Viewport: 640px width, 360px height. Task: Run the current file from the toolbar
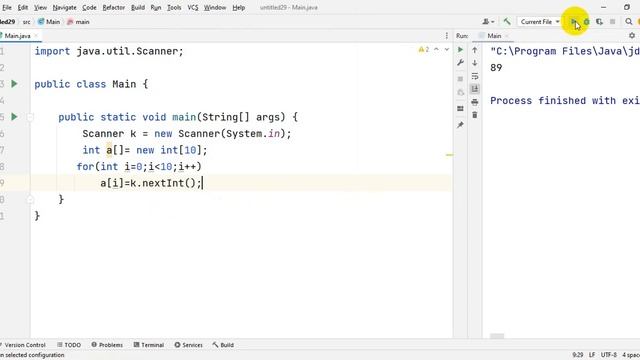[x=573, y=22]
